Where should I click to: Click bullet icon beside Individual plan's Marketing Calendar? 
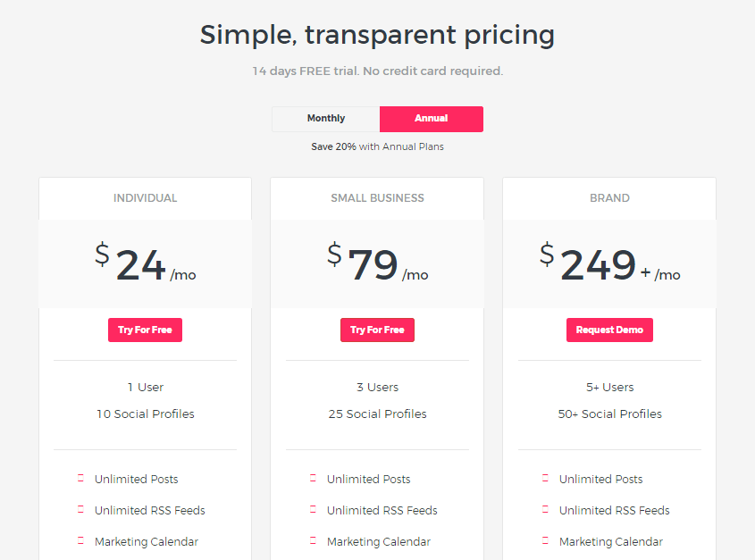[80, 542]
